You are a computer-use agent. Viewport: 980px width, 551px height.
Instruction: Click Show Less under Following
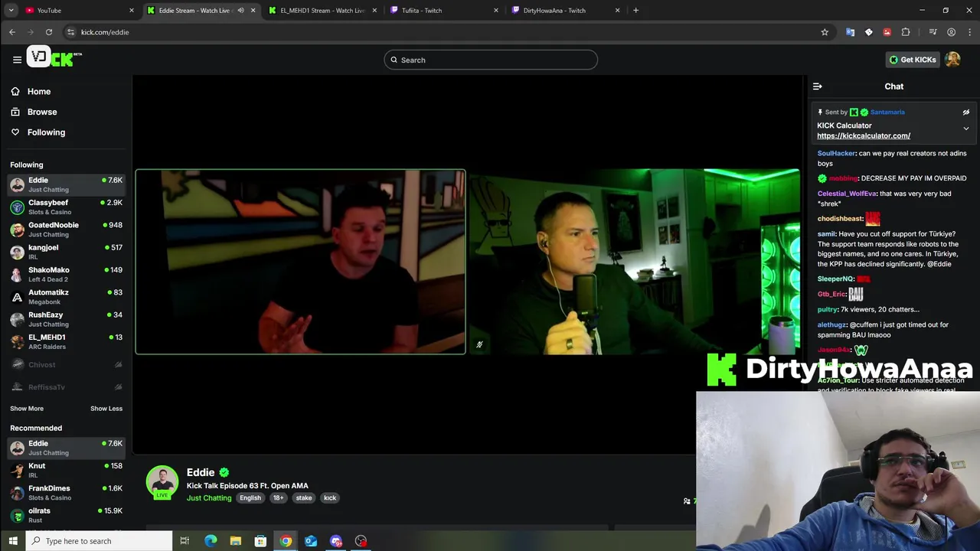pyautogui.click(x=106, y=409)
